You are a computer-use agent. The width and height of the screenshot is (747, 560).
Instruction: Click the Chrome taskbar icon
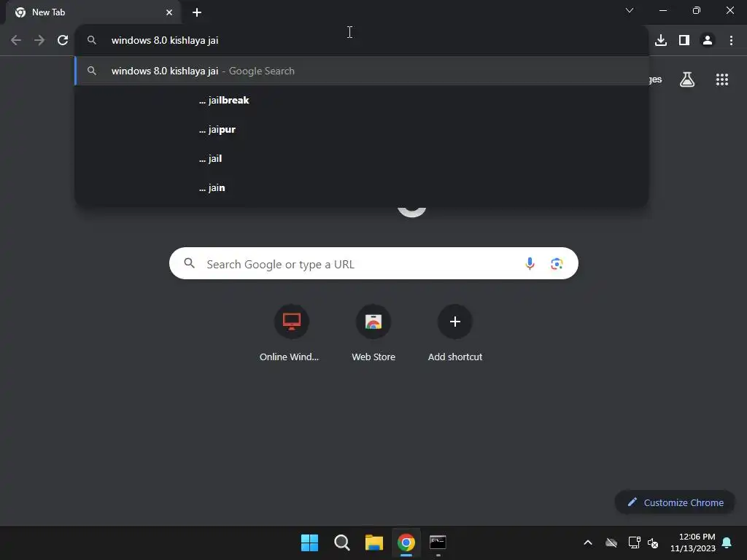click(x=406, y=542)
